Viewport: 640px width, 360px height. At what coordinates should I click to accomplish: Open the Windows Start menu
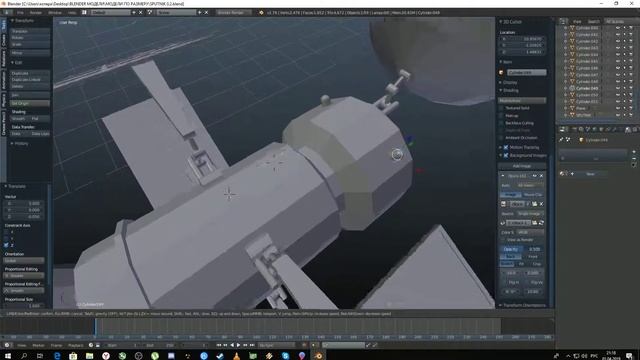point(8,356)
